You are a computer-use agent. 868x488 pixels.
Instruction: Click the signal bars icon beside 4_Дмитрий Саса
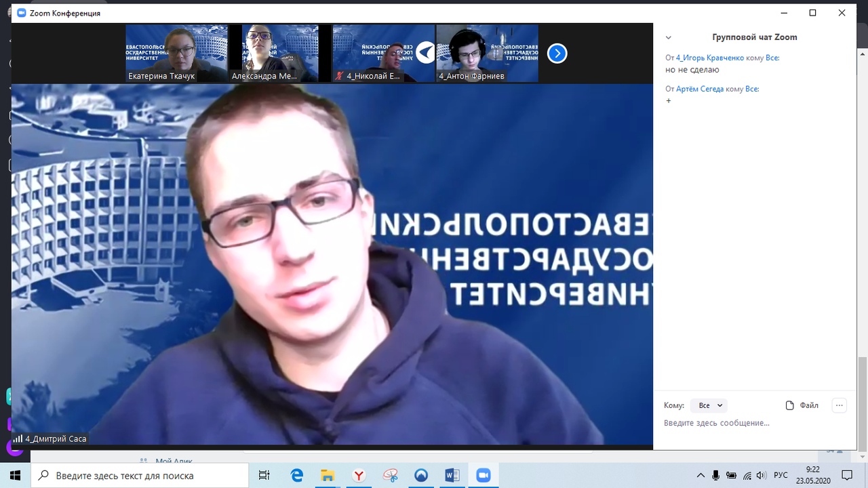pyautogui.click(x=18, y=439)
